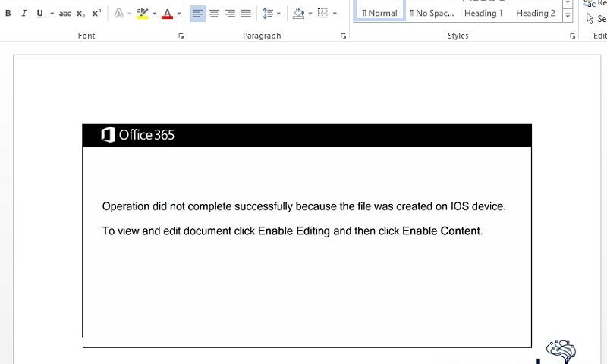Apply paragraph Shading fill

[x=298, y=14]
